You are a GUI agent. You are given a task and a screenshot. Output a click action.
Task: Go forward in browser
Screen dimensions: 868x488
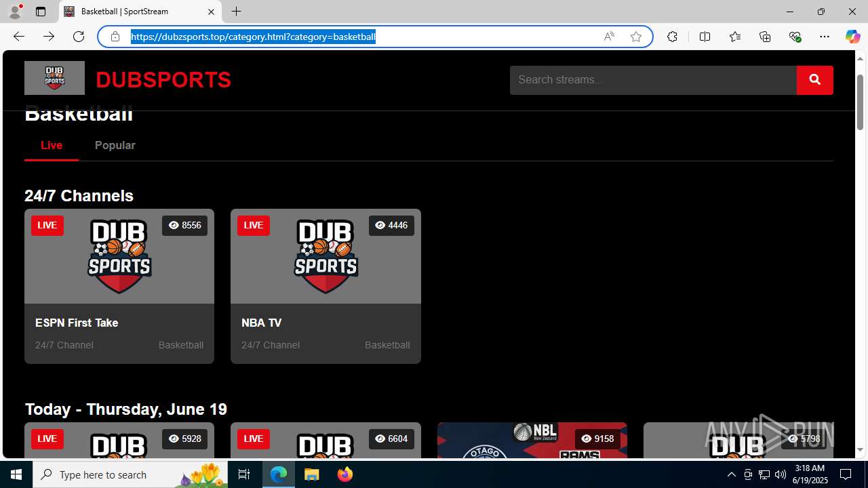pos(49,37)
